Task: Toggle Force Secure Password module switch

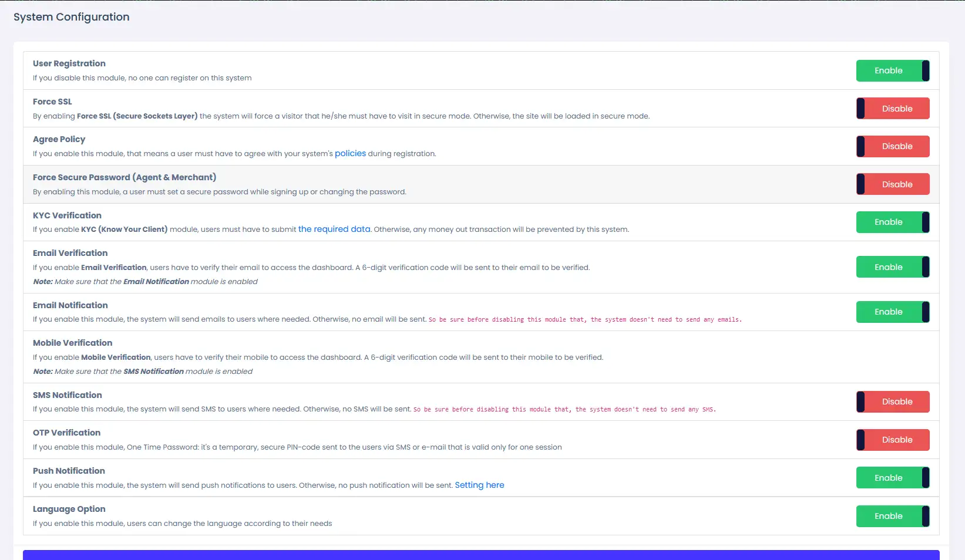Action: point(893,184)
